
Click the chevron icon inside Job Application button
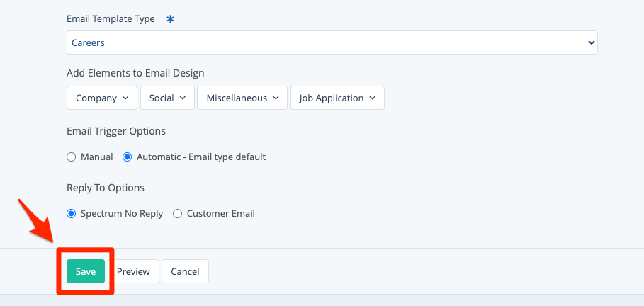click(372, 98)
